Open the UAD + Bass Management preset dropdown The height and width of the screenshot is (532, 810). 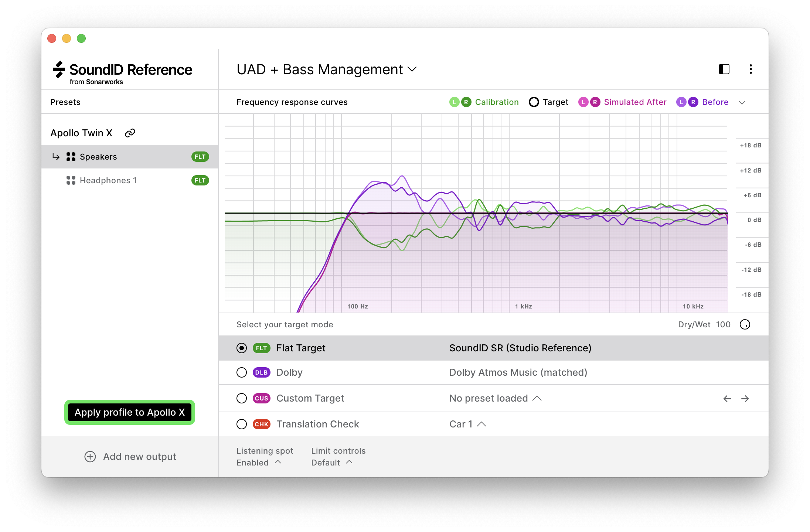point(327,69)
